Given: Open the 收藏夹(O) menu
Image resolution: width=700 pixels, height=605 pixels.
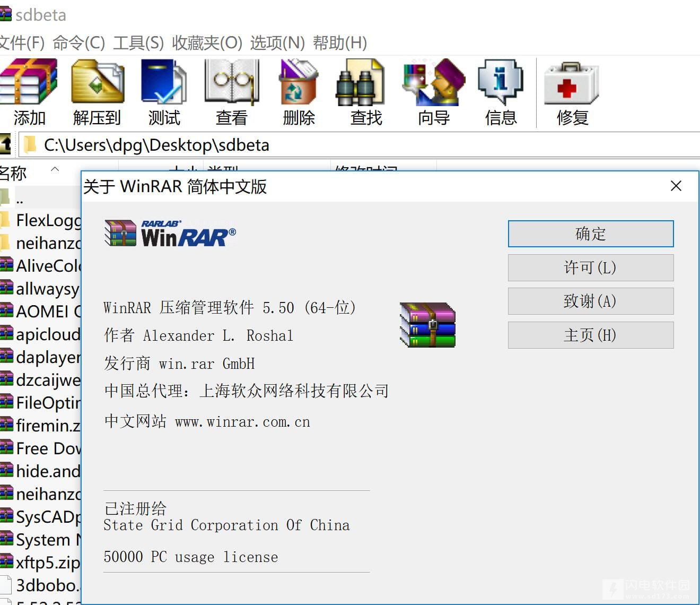Looking at the screenshot, I should click(x=207, y=42).
